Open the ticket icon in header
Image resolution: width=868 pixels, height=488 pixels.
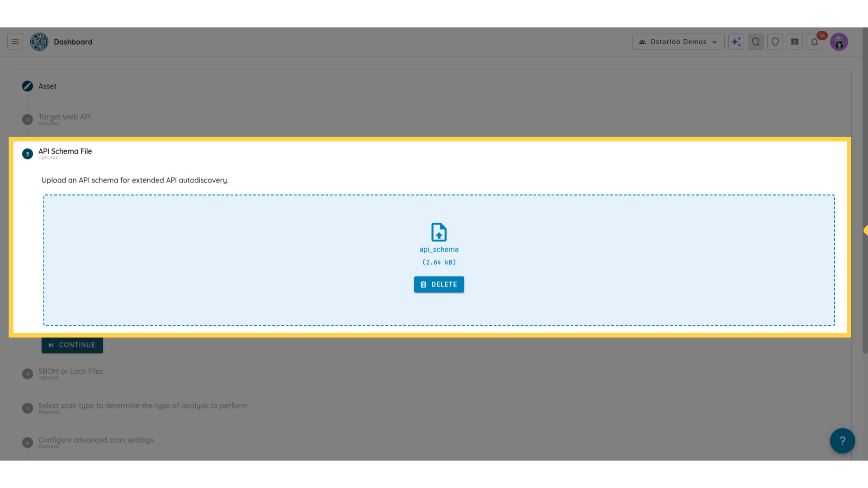point(794,42)
